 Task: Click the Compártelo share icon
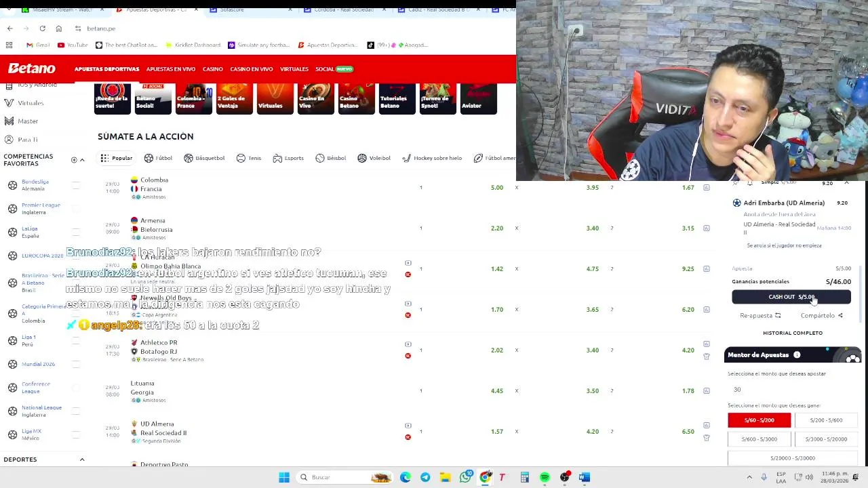point(840,315)
